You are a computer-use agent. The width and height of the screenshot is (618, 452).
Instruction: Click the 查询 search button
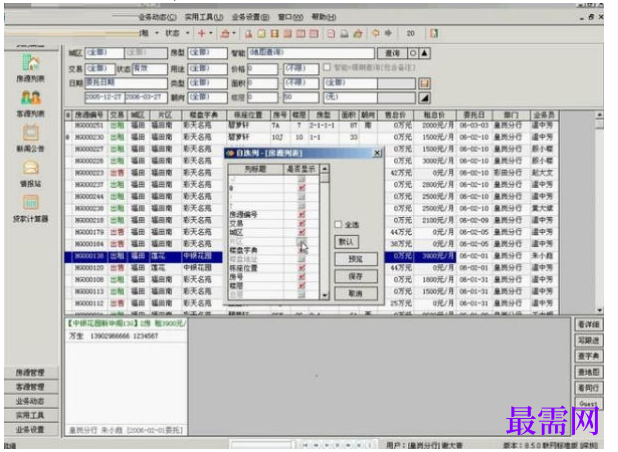point(392,53)
